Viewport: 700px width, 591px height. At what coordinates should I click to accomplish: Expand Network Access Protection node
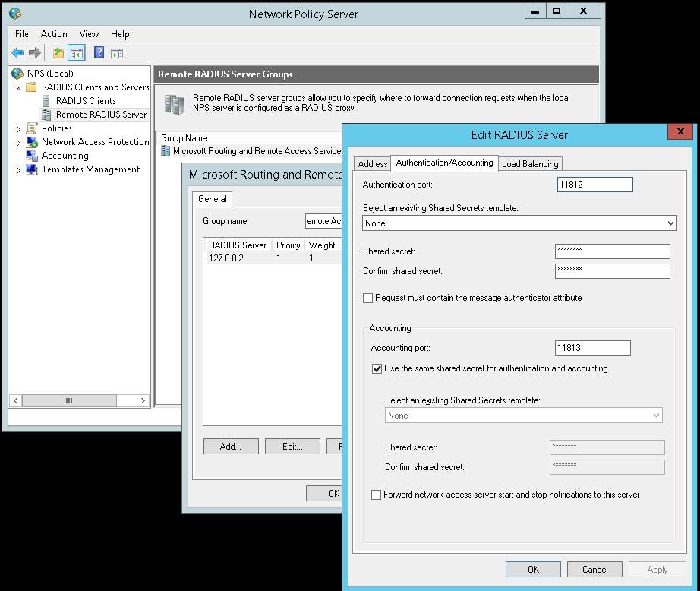coord(18,143)
